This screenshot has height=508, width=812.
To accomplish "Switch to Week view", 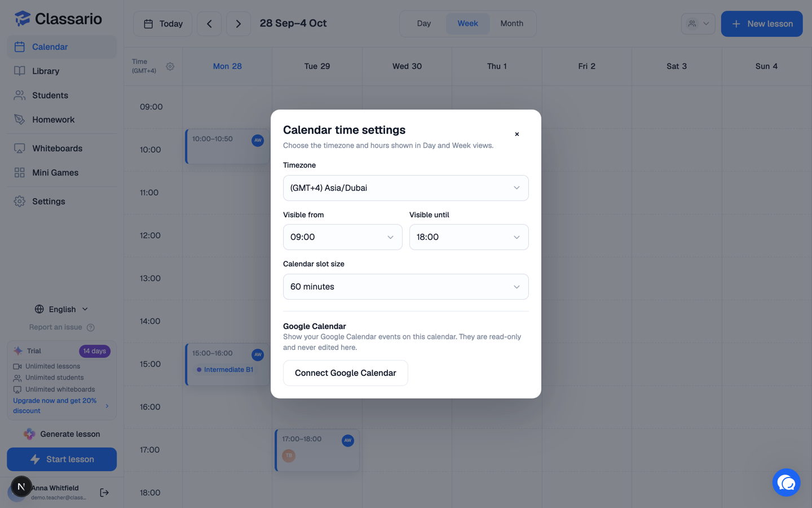I will [467, 24].
